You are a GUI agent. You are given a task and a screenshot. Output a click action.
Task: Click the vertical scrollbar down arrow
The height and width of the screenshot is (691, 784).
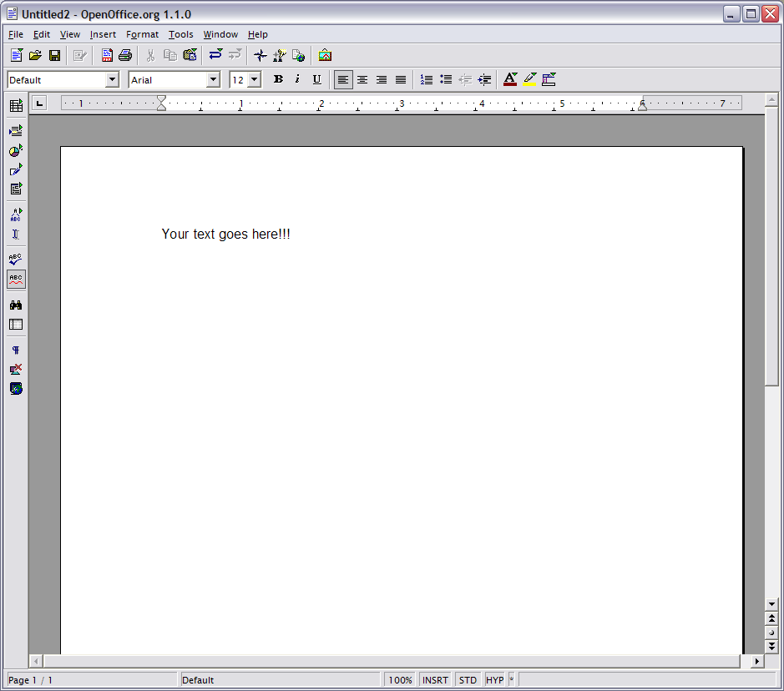pos(771,604)
